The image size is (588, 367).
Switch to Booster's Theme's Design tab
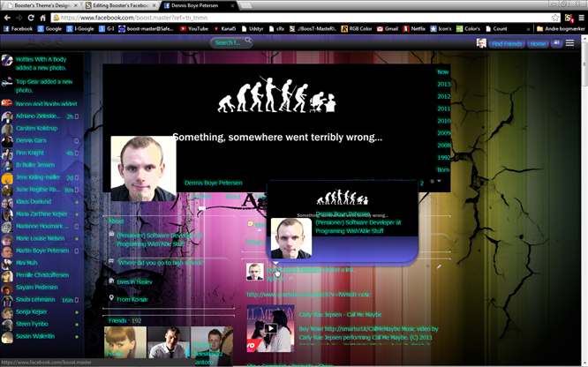point(41,5)
